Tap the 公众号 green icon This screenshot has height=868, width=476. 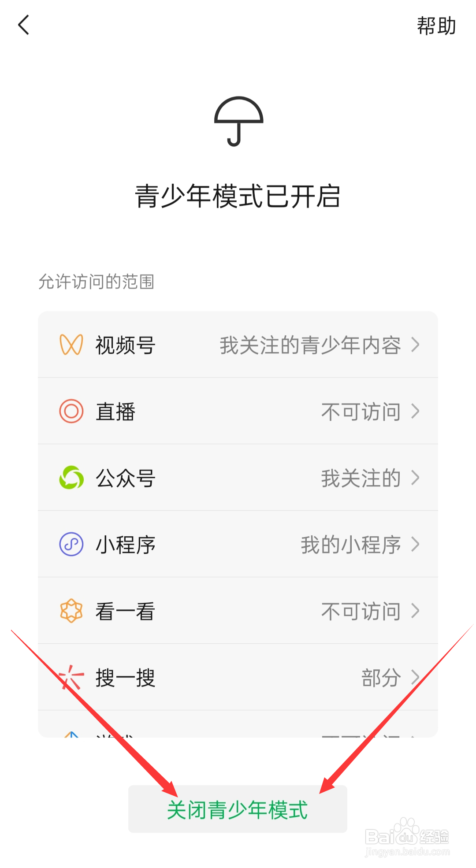(71, 478)
